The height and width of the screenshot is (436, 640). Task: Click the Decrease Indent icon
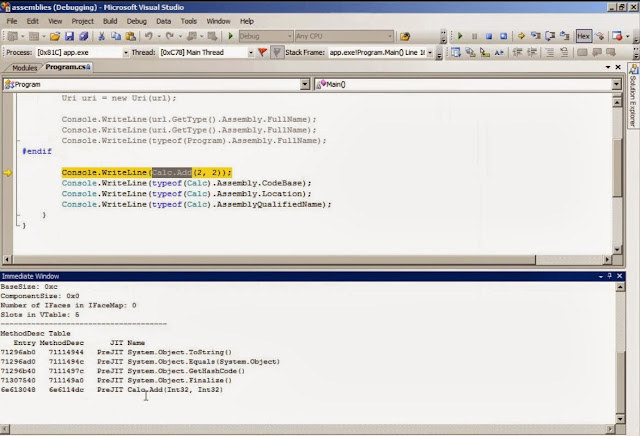pyautogui.click(x=518, y=52)
